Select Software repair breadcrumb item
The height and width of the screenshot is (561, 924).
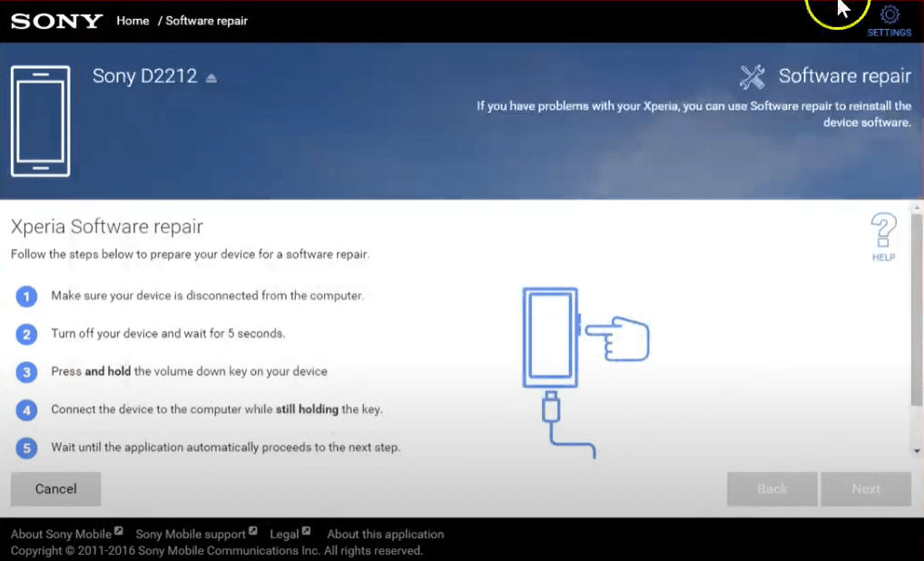206,21
